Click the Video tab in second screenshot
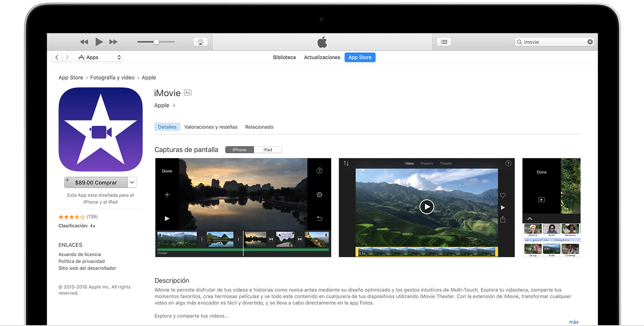644x326 pixels. click(409, 163)
